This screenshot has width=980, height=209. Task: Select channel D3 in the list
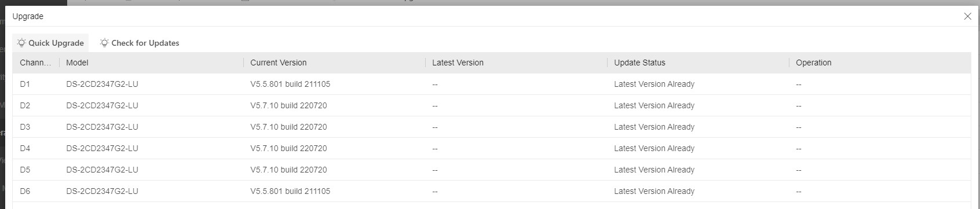point(492,127)
